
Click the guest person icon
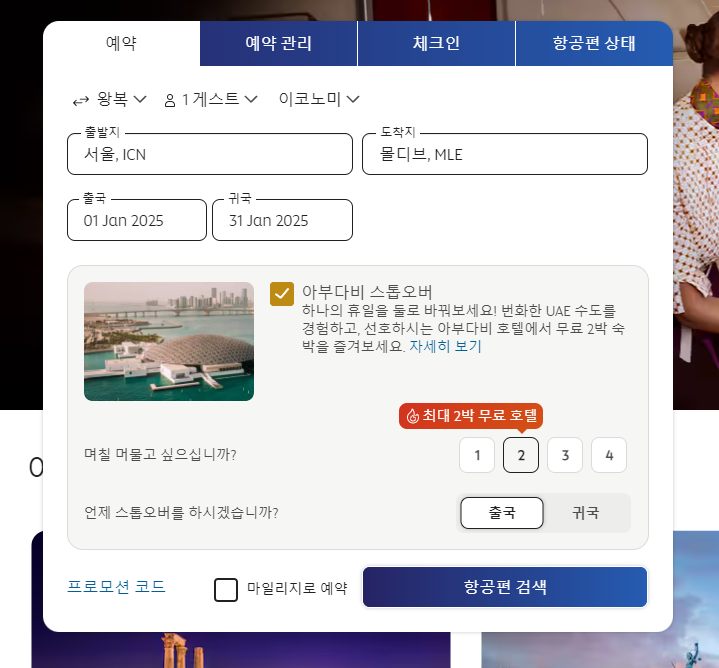(170, 100)
